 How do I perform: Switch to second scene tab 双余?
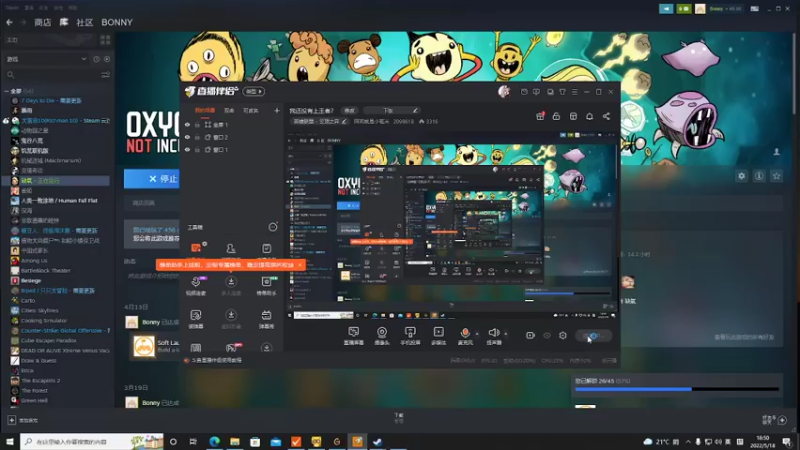pos(229,110)
